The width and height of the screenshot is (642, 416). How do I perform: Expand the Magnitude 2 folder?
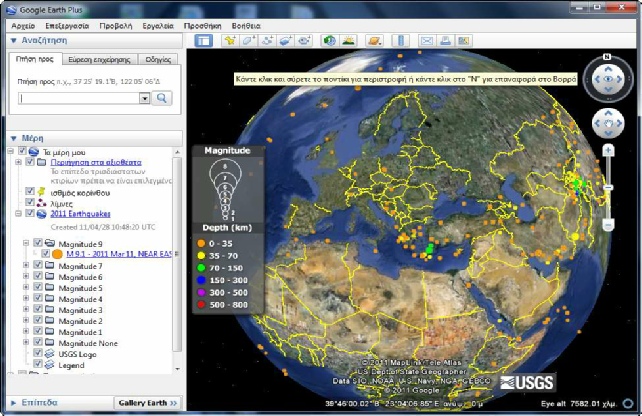(26, 320)
